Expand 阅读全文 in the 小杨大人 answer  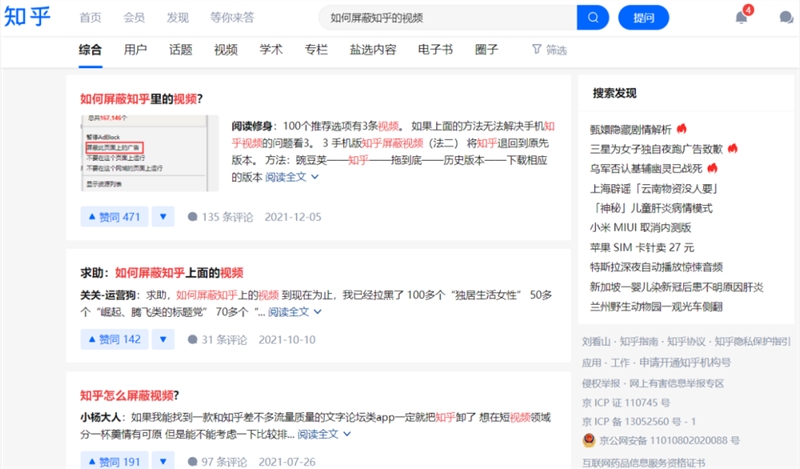(x=324, y=434)
